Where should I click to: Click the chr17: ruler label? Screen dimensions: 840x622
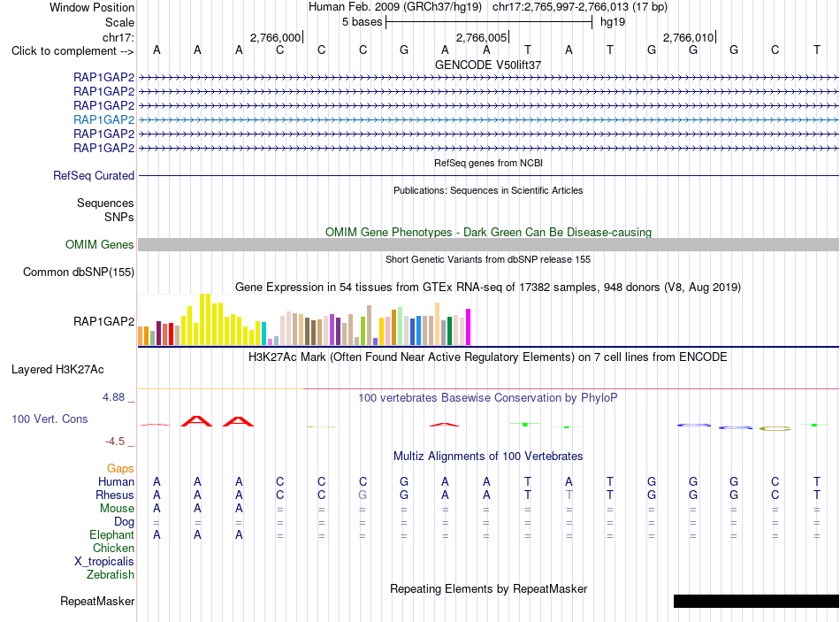pos(118,37)
